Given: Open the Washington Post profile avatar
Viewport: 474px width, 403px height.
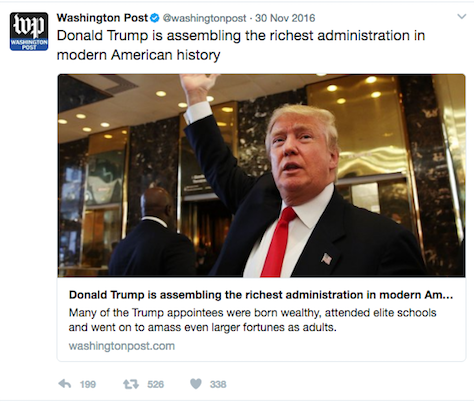Looking at the screenshot, I should pyautogui.click(x=29, y=31).
